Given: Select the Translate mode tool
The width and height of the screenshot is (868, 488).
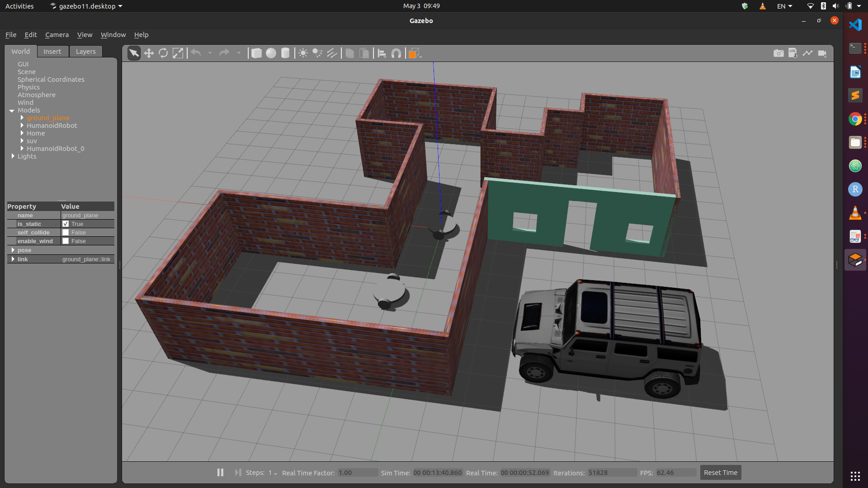Looking at the screenshot, I should (x=149, y=53).
